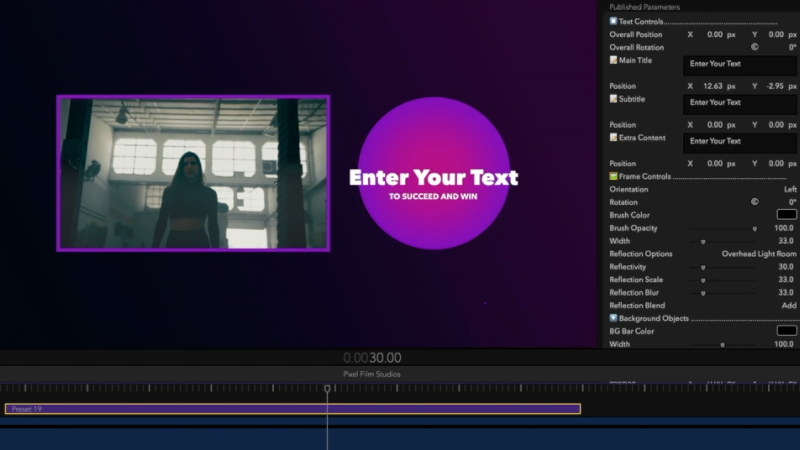Click the Background Objects section icon
Screen dimensions: 800x450
click(x=613, y=318)
